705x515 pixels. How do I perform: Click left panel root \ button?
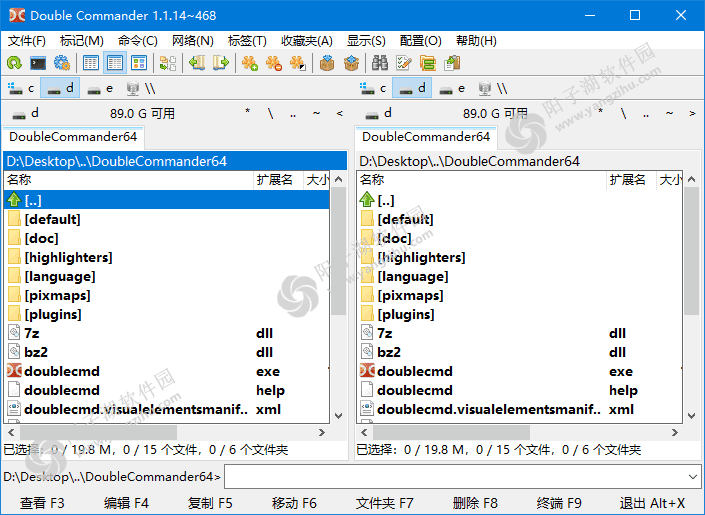271,114
